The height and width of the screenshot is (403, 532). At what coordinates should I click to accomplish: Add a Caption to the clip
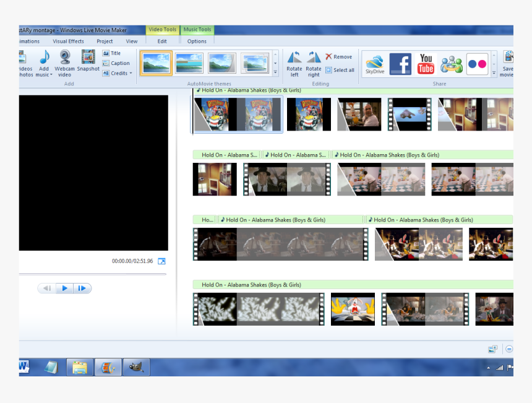(116, 63)
